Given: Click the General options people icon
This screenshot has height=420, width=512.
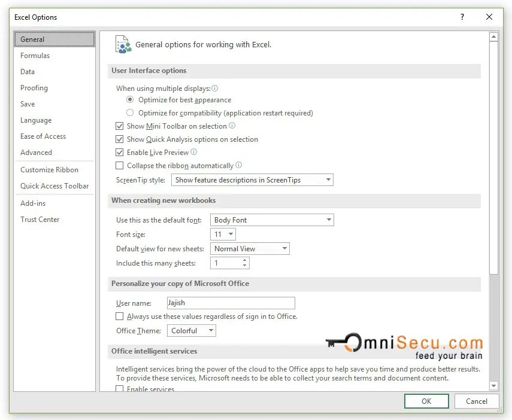Looking at the screenshot, I should tap(123, 44).
